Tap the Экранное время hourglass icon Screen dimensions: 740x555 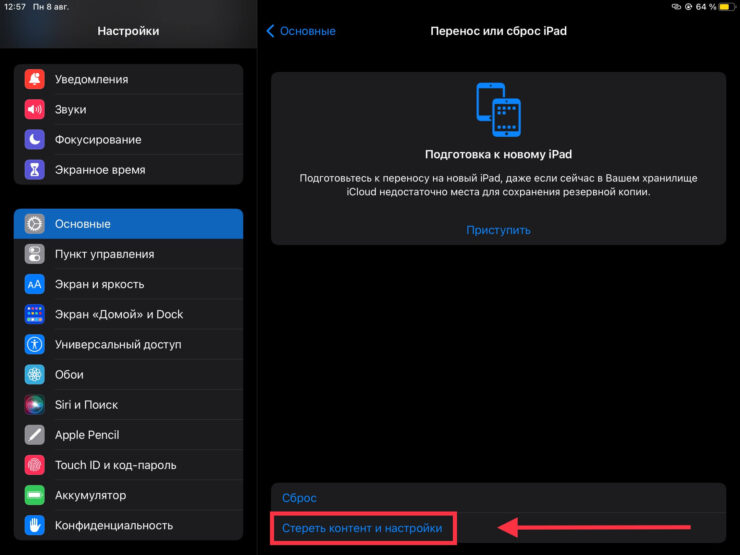point(35,169)
